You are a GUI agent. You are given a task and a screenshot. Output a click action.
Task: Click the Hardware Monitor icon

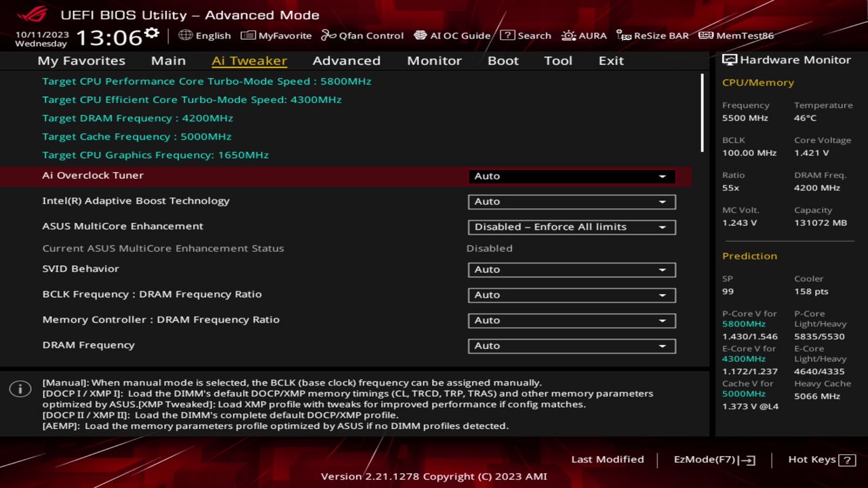click(x=730, y=60)
